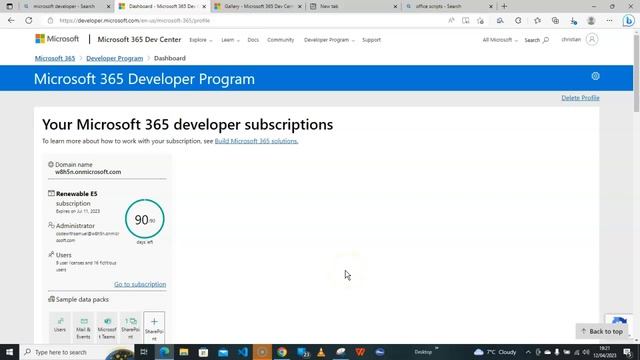Open the taskbar clock and date
This screenshot has height=360, width=640.
(604, 352)
